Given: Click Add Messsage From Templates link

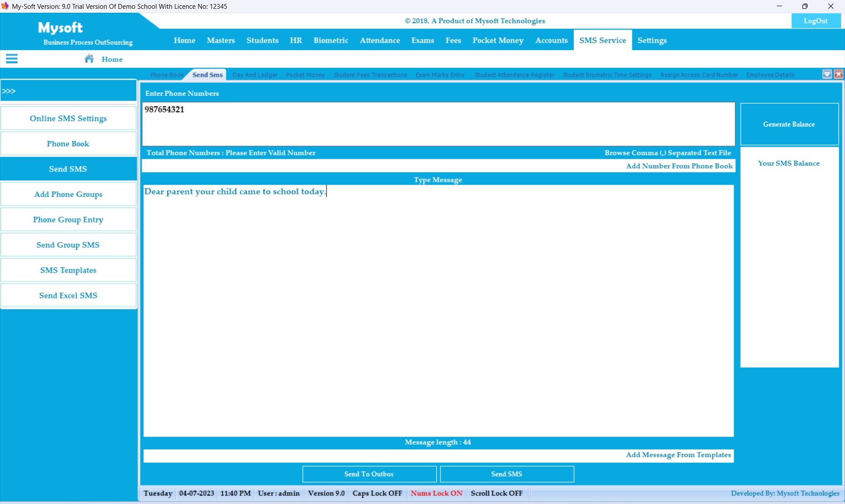Looking at the screenshot, I should coord(678,455).
